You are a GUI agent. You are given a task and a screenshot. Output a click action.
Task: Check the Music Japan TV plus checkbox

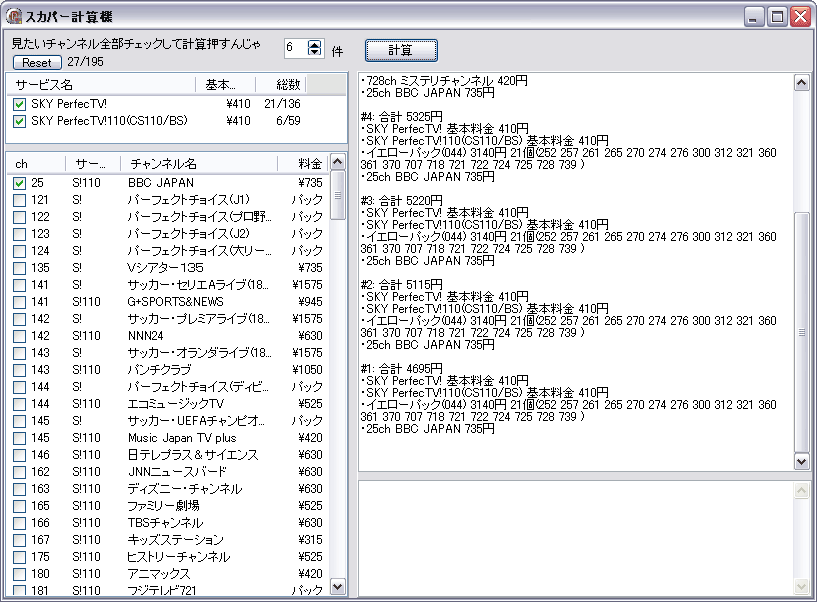[x=19, y=438]
